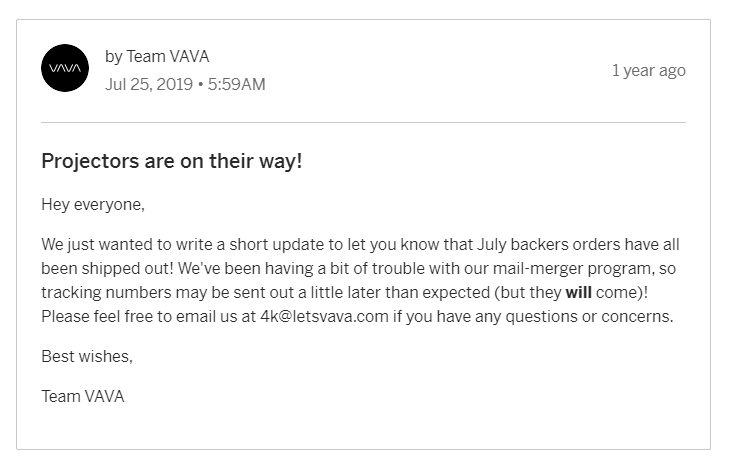The height and width of the screenshot is (467, 743).
Task: Select the phrase 'questions or concerns'
Action: 589,316
